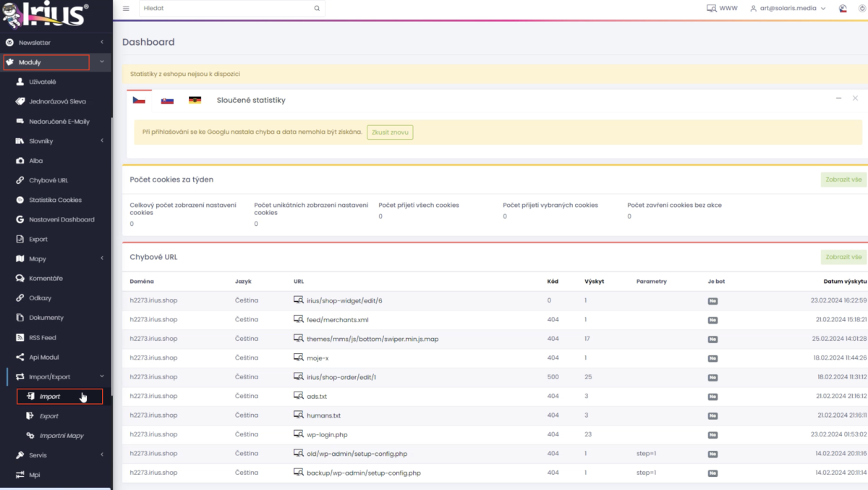Click Zobrazit vše for Chybové URL
This screenshot has height=490, width=868.
[x=843, y=257]
